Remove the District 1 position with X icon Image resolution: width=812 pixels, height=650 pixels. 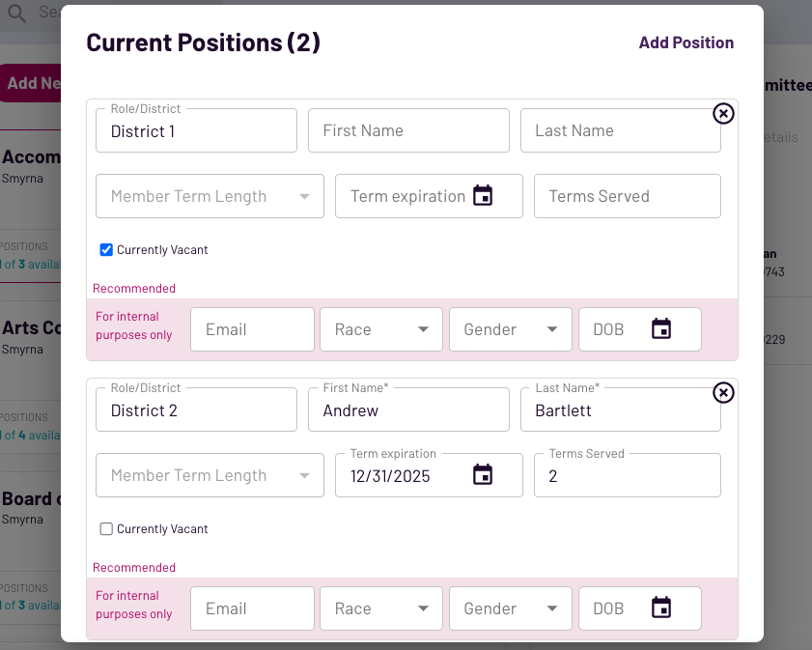(x=723, y=114)
